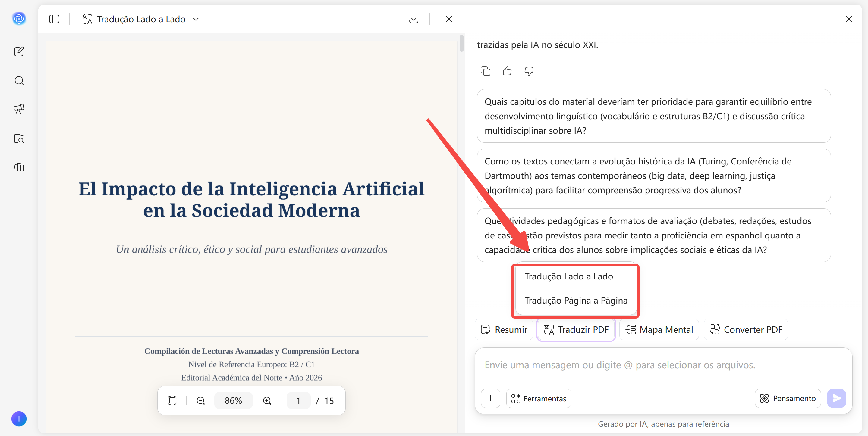The width and height of the screenshot is (868, 436).
Task: Zoom out the document
Action: [200, 401]
